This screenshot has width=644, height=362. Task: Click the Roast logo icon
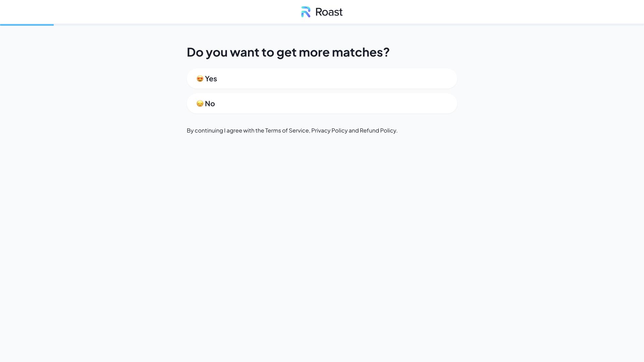(306, 12)
